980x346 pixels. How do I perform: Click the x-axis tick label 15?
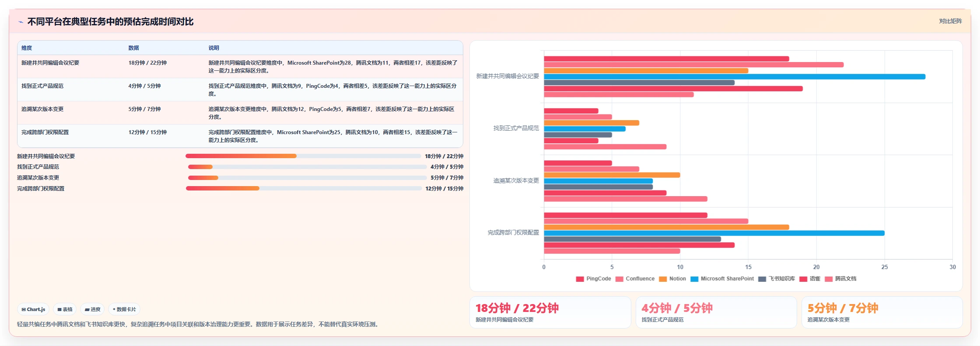(748, 267)
